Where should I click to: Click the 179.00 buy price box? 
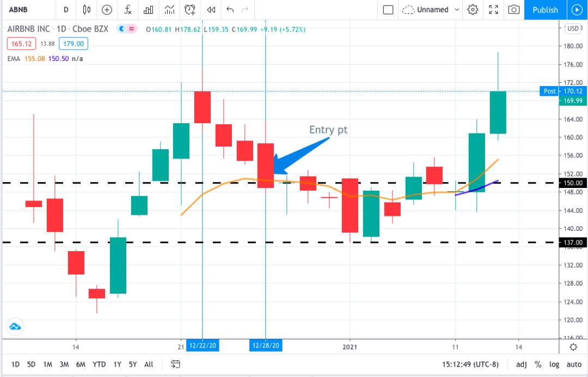coord(73,44)
